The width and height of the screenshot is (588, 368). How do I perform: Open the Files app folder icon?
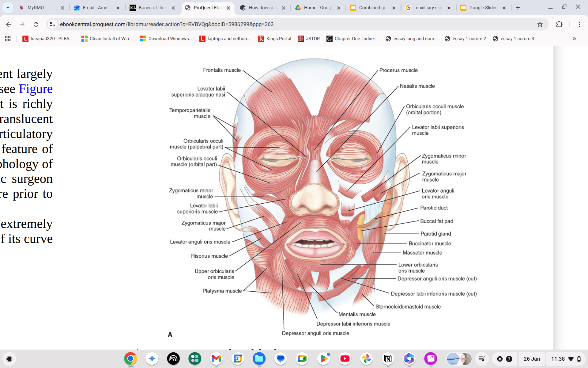pos(259,359)
